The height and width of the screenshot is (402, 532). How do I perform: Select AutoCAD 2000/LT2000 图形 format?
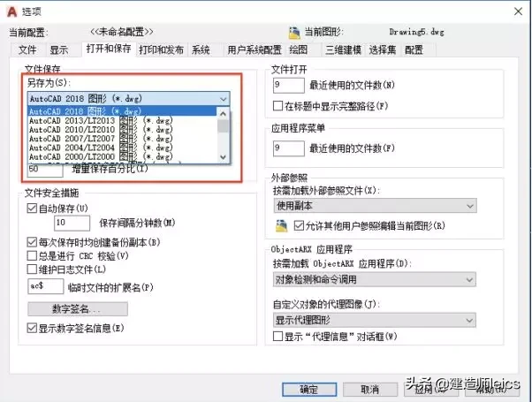coord(122,157)
